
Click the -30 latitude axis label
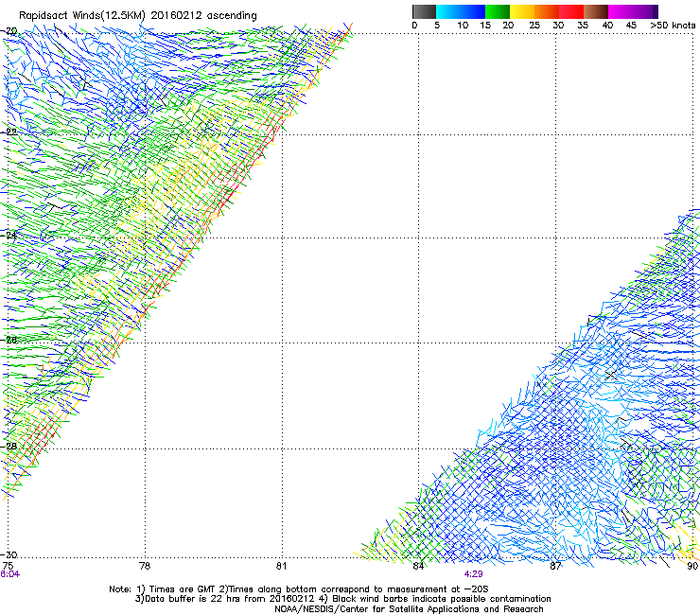point(9,554)
